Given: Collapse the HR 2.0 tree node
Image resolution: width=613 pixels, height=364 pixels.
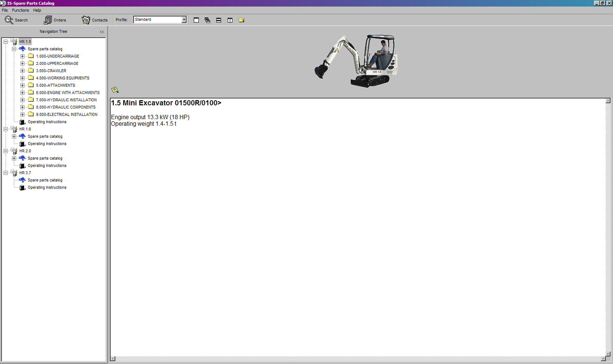Looking at the screenshot, I should point(6,151).
